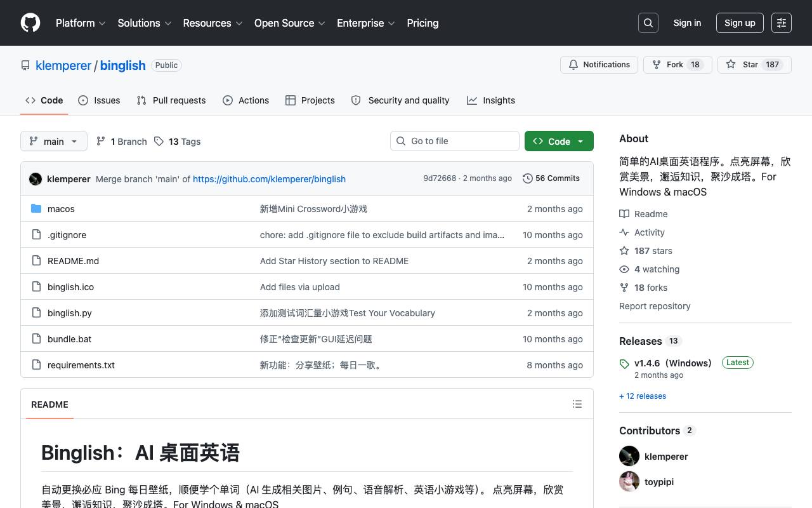The height and width of the screenshot is (508, 812).
Task: Show the + 12 releases link
Action: pos(643,396)
